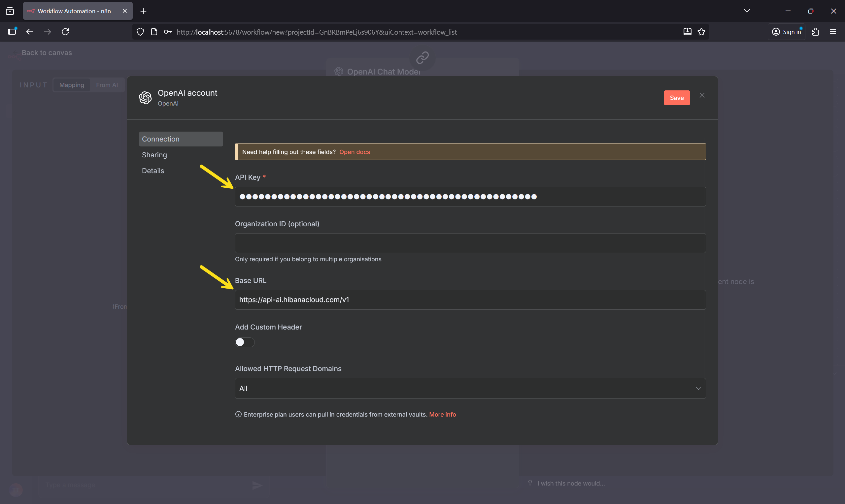Screen dimensions: 845x504
Task: Click the browser Forward arrow
Action: coord(48,32)
